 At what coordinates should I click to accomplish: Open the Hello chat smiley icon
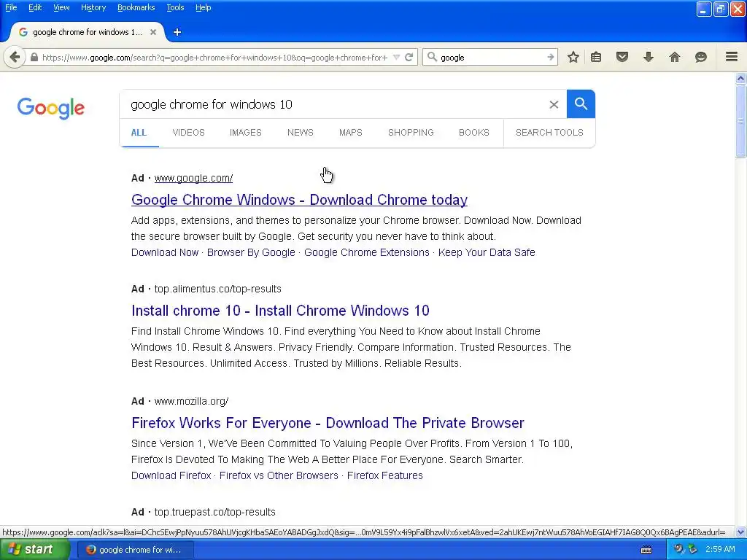pos(701,57)
